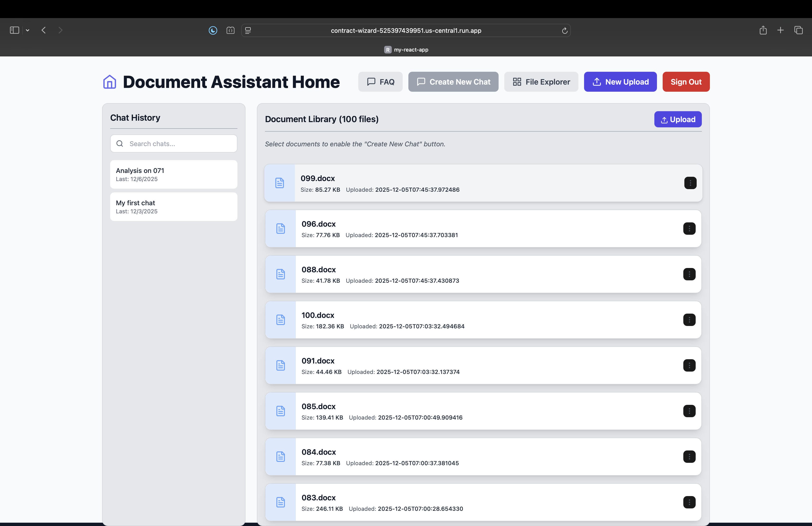Open the File Explorer view

tap(541, 82)
